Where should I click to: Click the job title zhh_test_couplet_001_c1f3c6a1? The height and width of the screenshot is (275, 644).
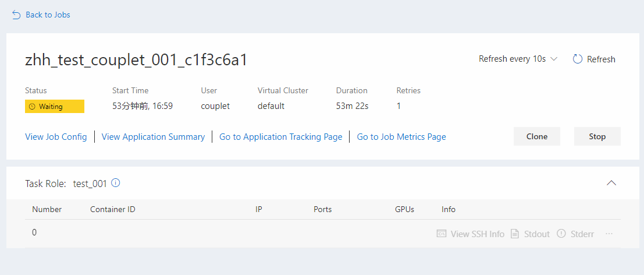(136, 60)
